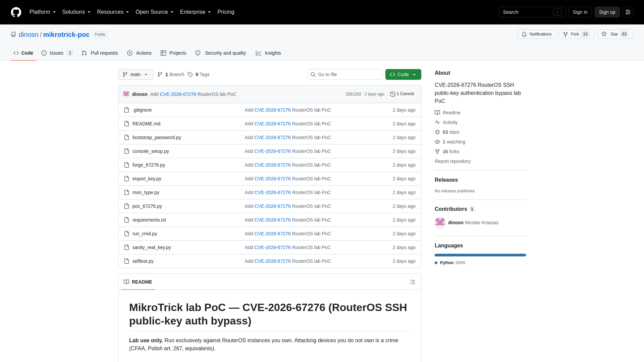
Task: Click the file icon for selftest.py
Action: pos(126,261)
